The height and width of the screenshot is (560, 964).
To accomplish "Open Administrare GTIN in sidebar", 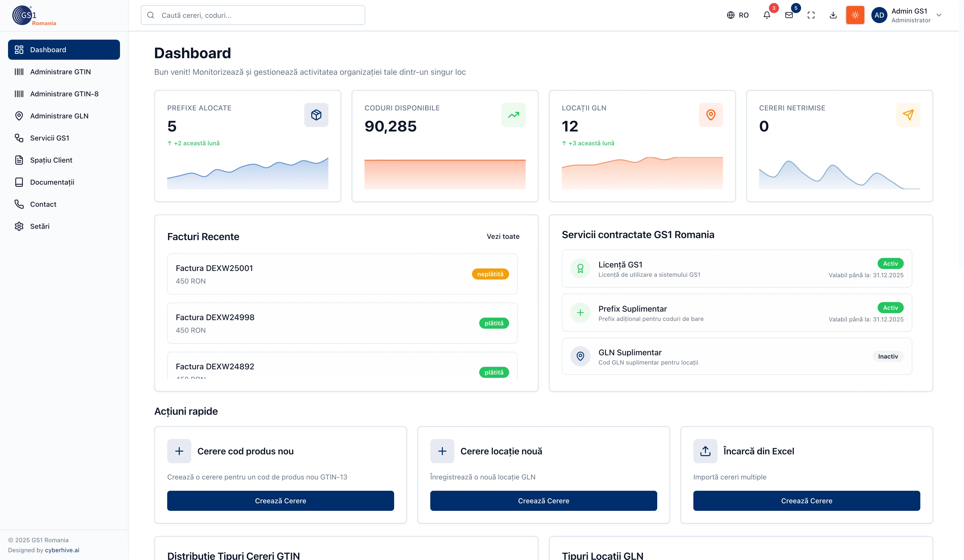I will [61, 72].
